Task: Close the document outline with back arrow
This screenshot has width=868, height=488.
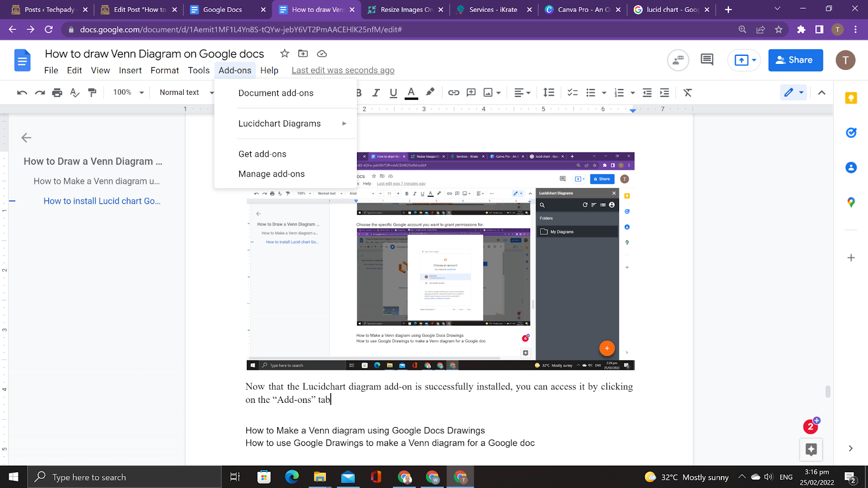Action: tap(26, 138)
